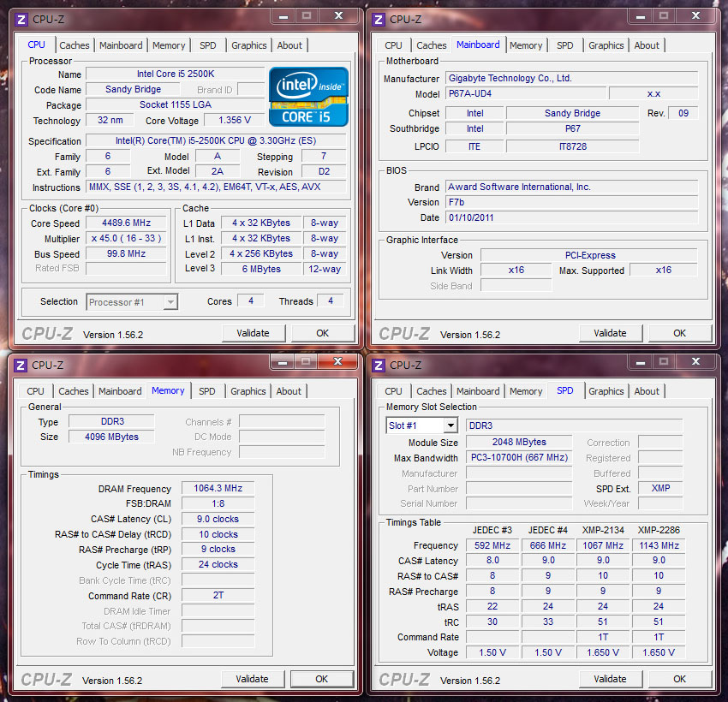Select Graphics tab in Mainboard window
This screenshot has width=728, height=702.
606,45
